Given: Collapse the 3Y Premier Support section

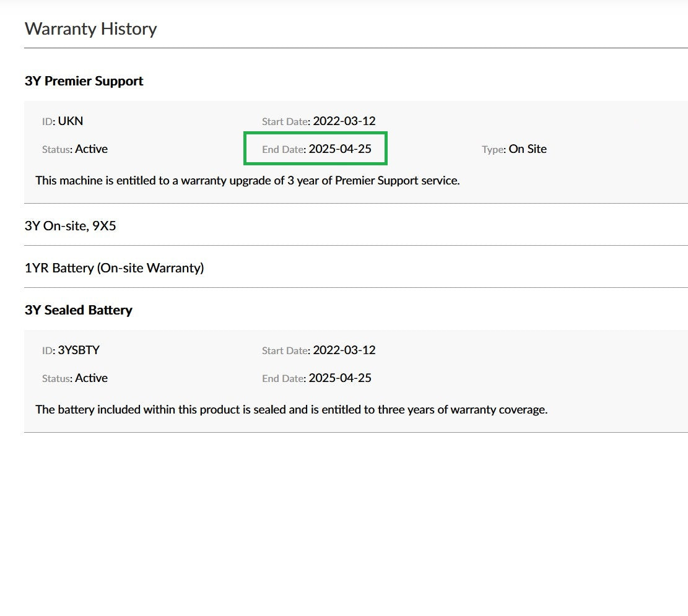Looking at the screenshot, I should click(84, 81).
